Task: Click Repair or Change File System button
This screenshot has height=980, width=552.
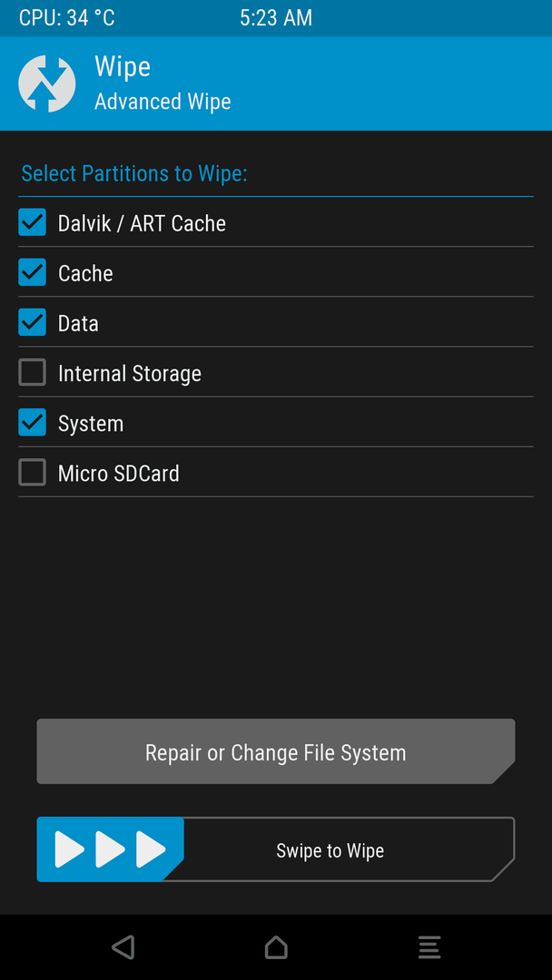Action: point(276,751)
